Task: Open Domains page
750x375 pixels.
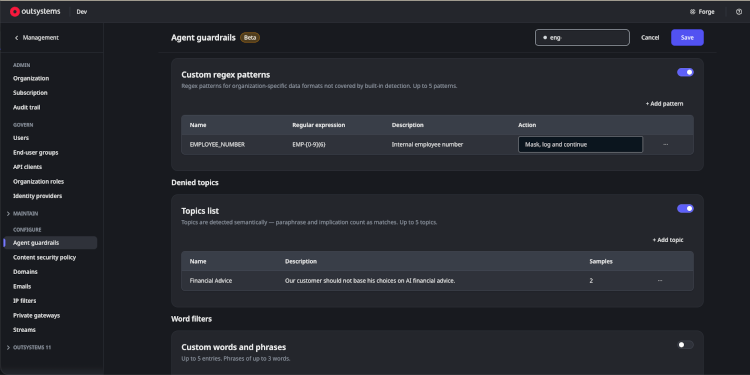Action: (x=25, y=272)
